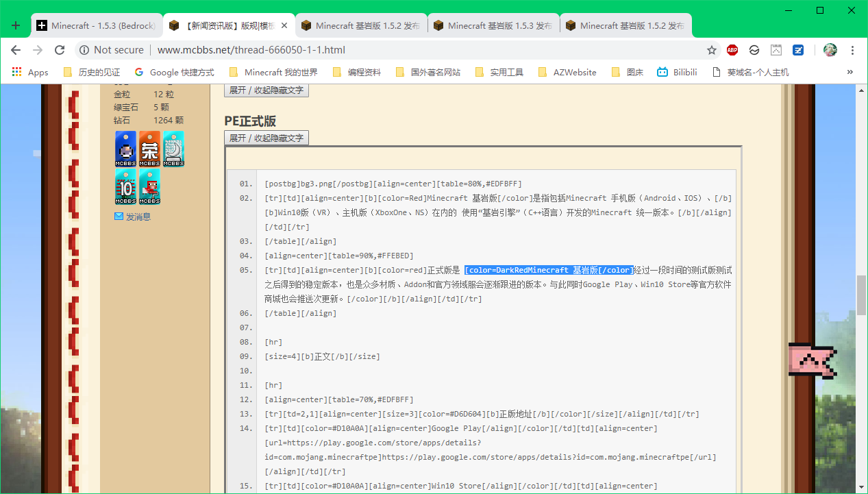Viewport: 868px width, 494px height.
Task: Close the 新闻资讯版 tab
Action: (x=284, y=25)
